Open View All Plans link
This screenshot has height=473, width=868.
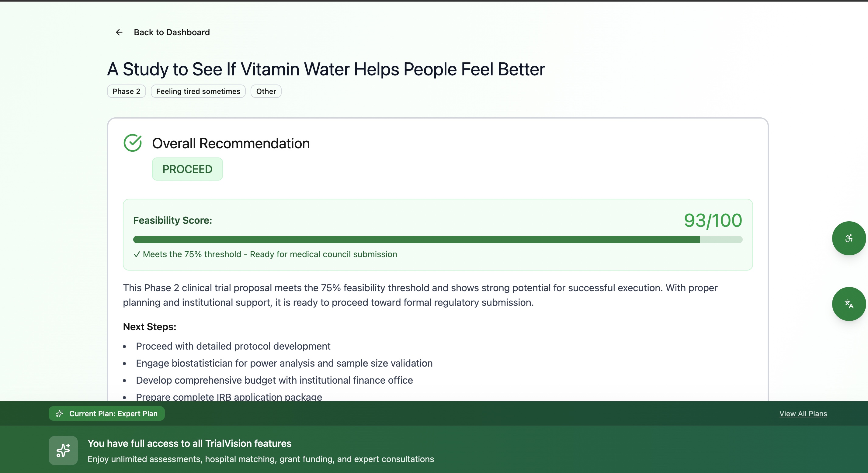(x=803, y=413)
